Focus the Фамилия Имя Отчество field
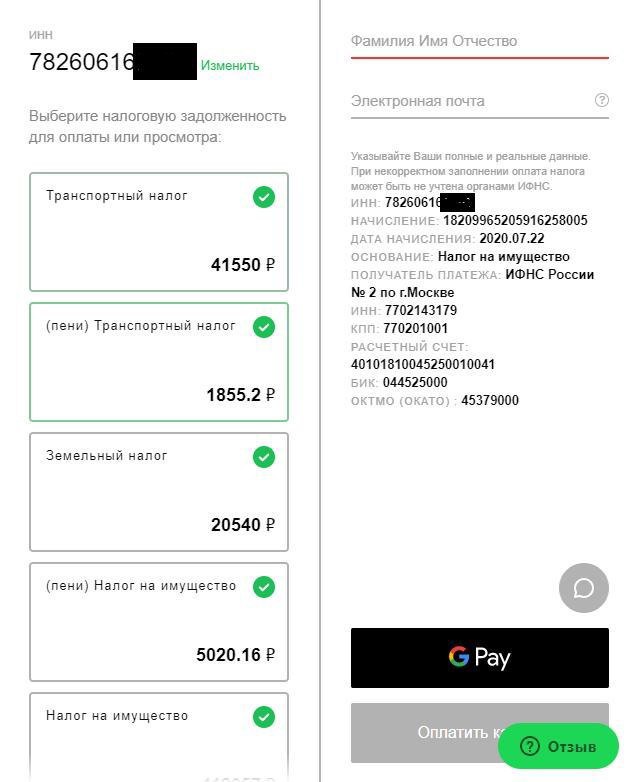The height and width of the screenshot is (782, 639). tap(479, 42)
